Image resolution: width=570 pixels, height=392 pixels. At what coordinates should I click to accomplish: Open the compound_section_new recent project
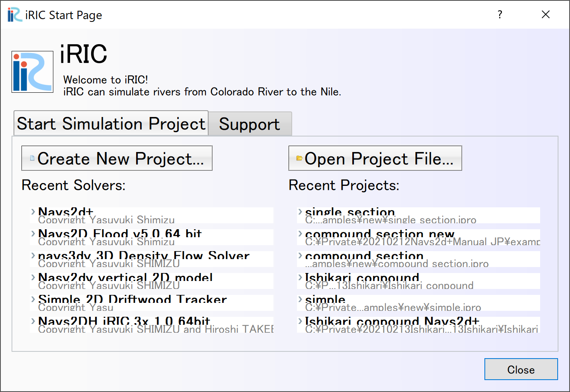tap(419, 237)
